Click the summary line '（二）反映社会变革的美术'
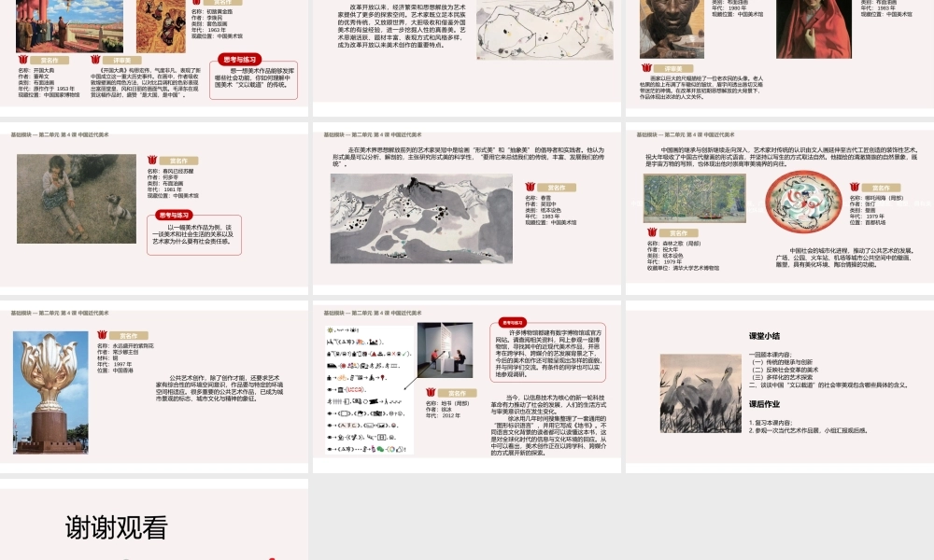 pyautogui.click(x=784, y=370)
